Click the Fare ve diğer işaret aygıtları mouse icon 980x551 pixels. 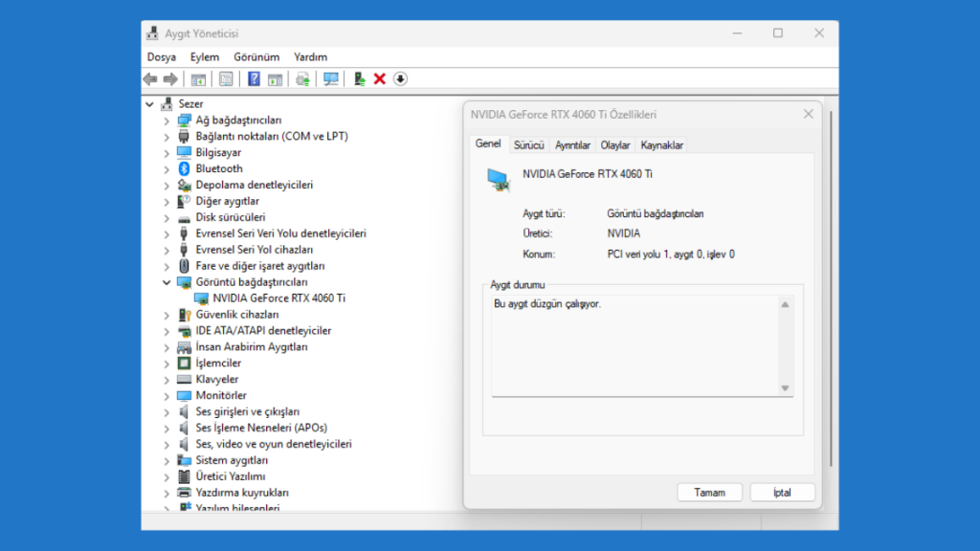pyautogui.click(x=184, y=266)
